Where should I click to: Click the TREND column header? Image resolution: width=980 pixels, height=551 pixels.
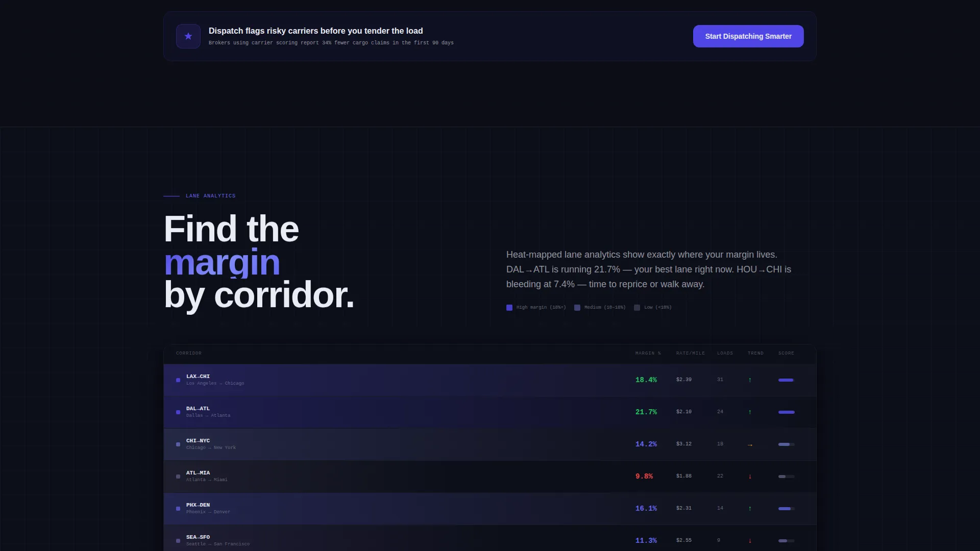[756, 353]
